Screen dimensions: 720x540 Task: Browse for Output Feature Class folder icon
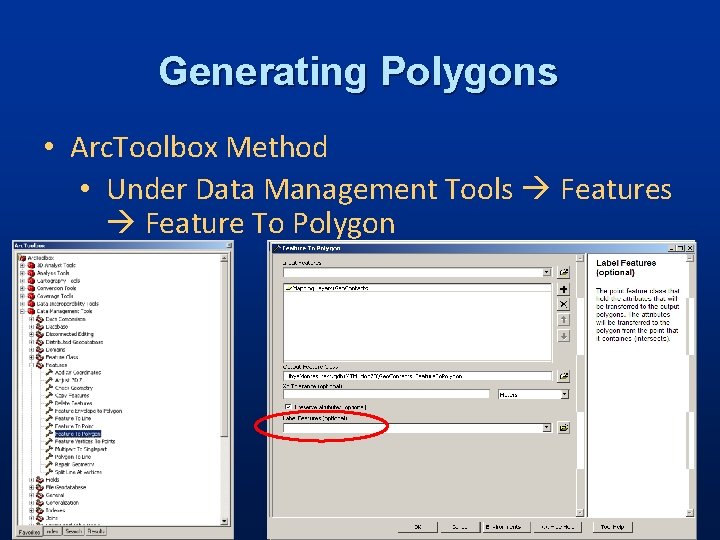coord(563,376)
